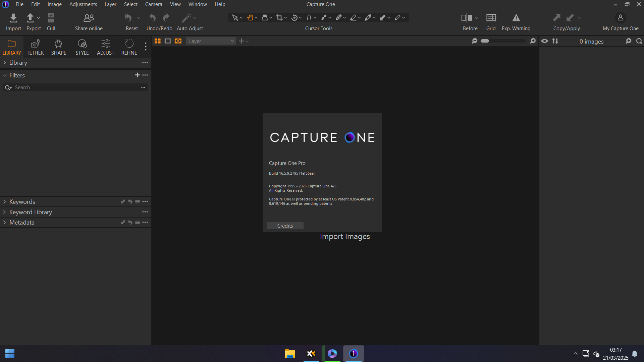Image resolution: width=644 pixels, height=362 pixels.
Task: Click the Export toolbar icon
Action: tap(30, 18)
